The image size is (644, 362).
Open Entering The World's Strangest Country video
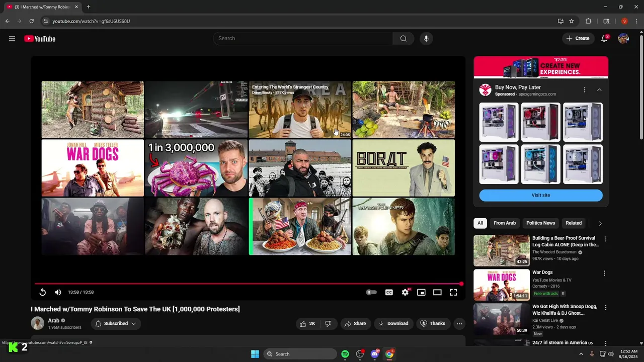pyautogui.click(x=300, y=110)
